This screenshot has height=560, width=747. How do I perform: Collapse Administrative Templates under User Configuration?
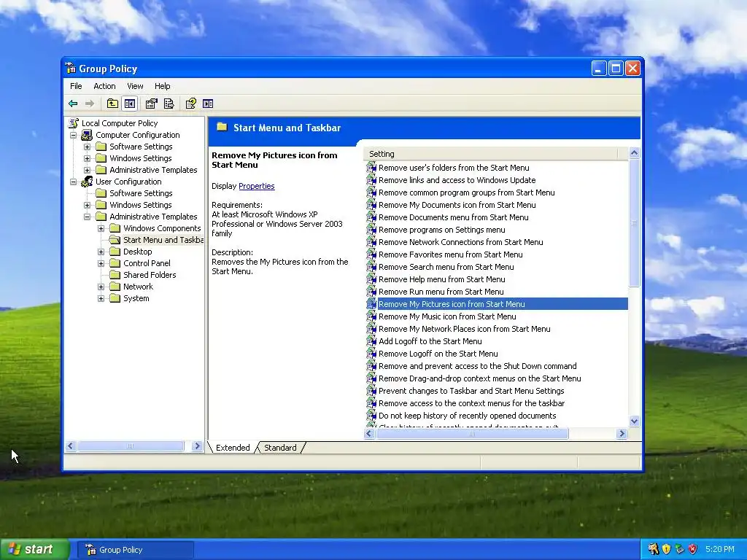[88, 217]
